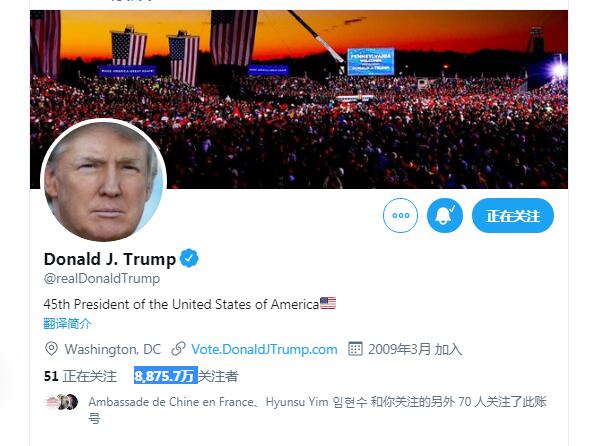Click the Donald J. Trump display name

click(110, 259)
